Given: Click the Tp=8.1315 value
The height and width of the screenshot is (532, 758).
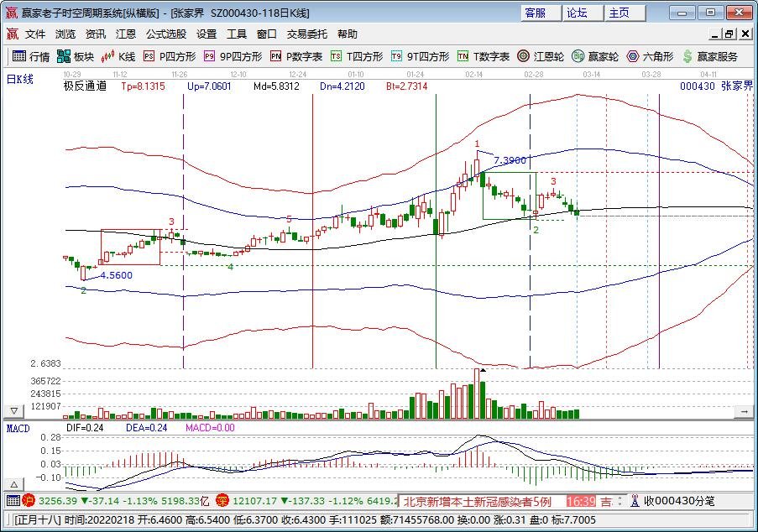Looking at the screenshot, I should pos(143,86).
